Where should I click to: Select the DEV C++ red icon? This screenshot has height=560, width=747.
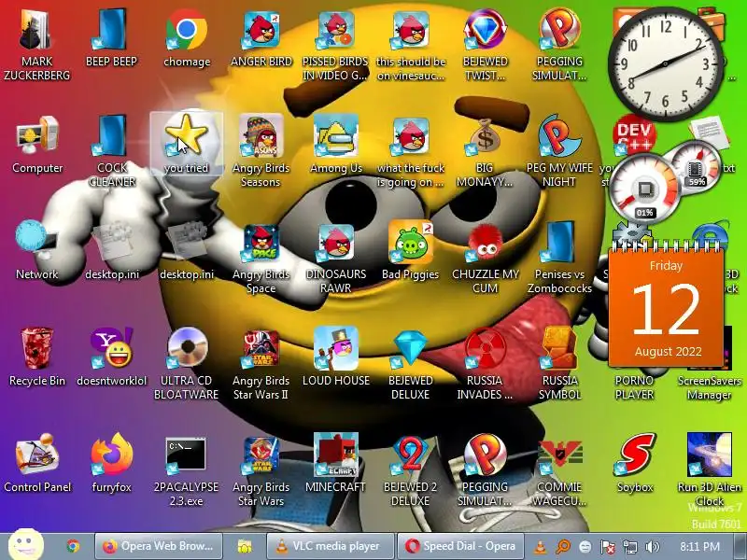coord(634,134)
